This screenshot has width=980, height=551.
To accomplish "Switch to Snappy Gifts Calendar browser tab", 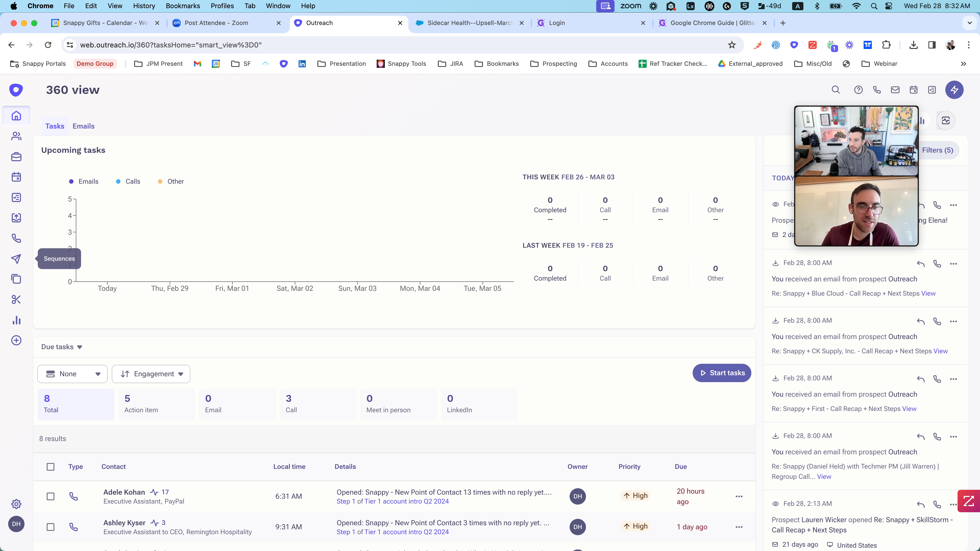I will point(105,23).
